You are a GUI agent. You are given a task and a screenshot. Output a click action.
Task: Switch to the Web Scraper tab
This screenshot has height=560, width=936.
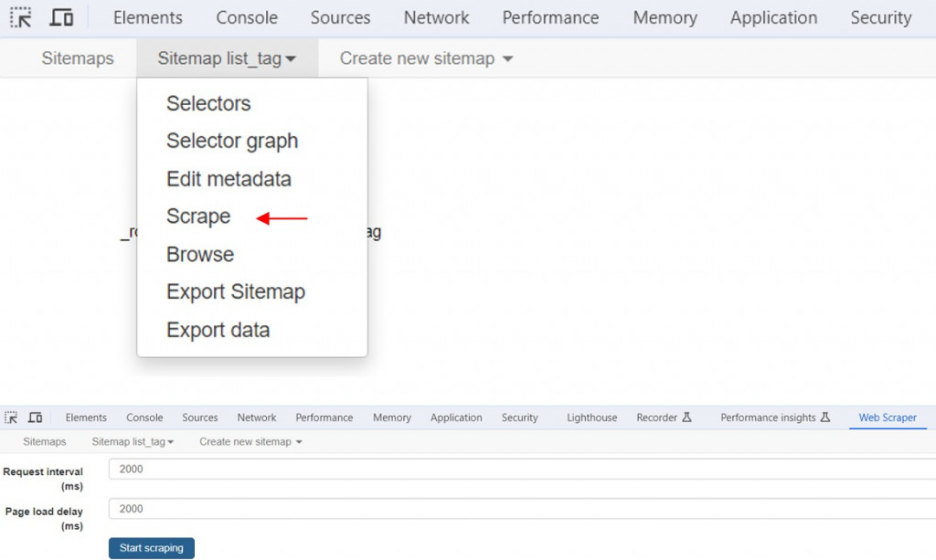pyautogui.click(x=888, y=417)
